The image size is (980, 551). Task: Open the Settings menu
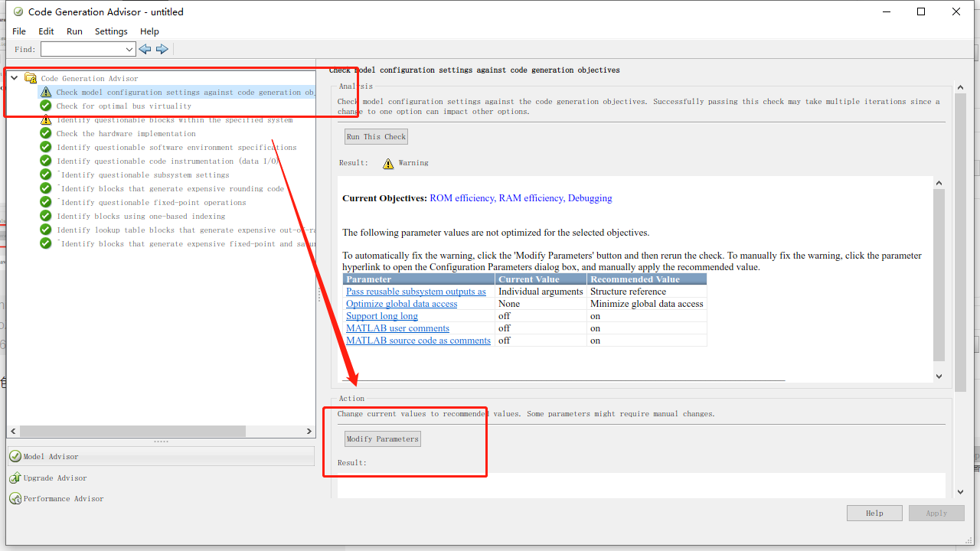[x=111, y=31]
